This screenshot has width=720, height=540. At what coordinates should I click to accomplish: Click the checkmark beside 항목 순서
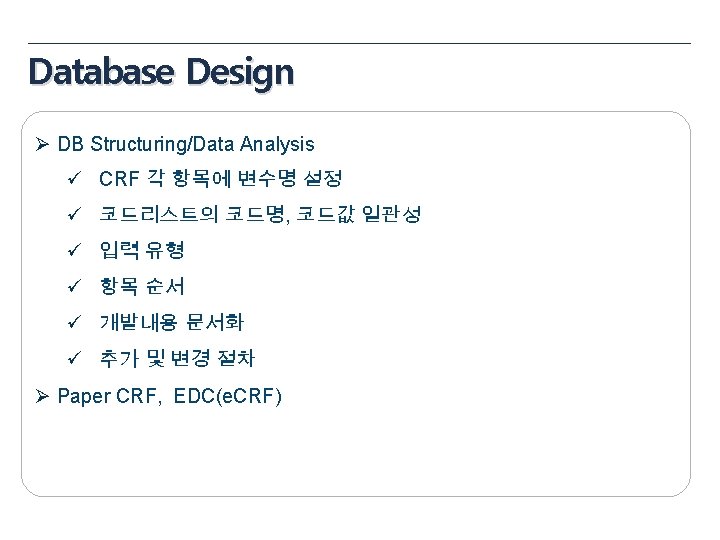pos(74,286)
